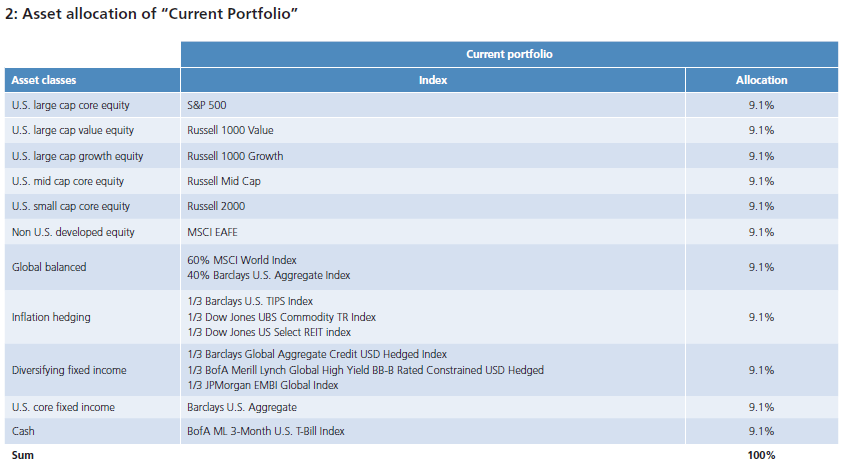Select the '60% MSCI World Index' line
844x475 pixels.
click(x=242, y=260)
